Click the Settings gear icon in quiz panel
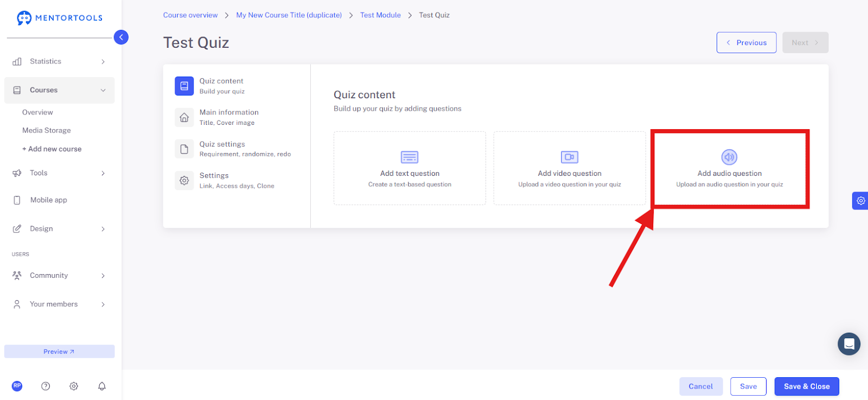This screenshot has width=868, height=400. tap(184, 180)
